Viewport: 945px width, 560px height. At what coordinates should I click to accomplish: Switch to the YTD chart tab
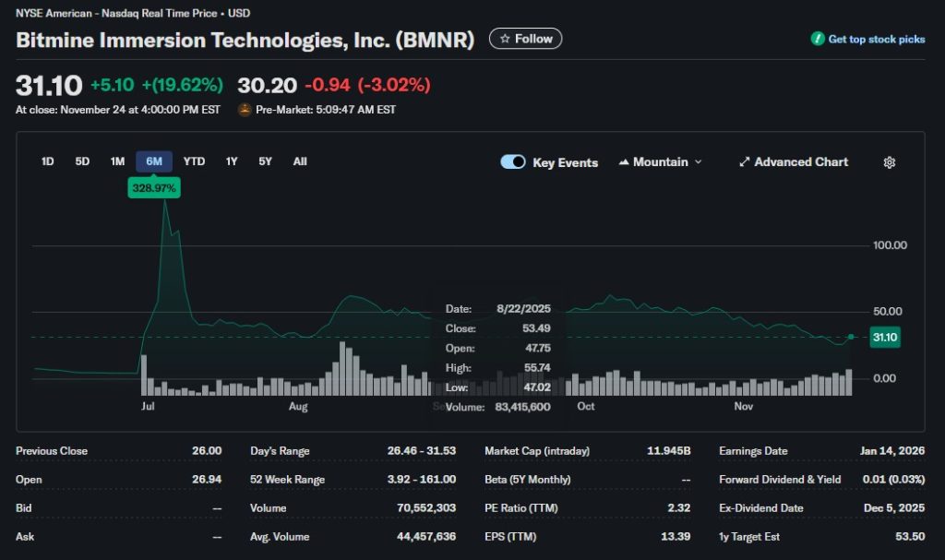pos(194,161)
